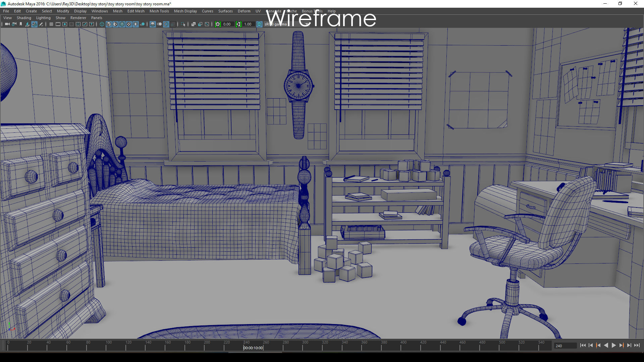Screen dimensions: 644x362
Task: Click the Go to End of playback button
Action: coord(637,345)
